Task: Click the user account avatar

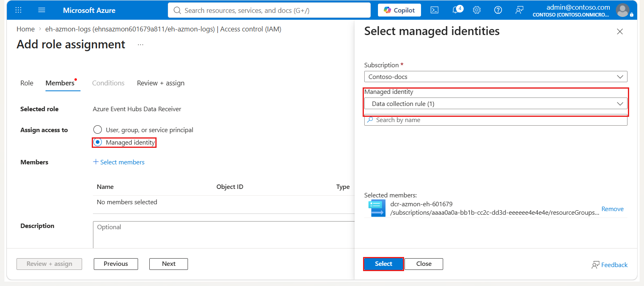Action: [623, 10]
